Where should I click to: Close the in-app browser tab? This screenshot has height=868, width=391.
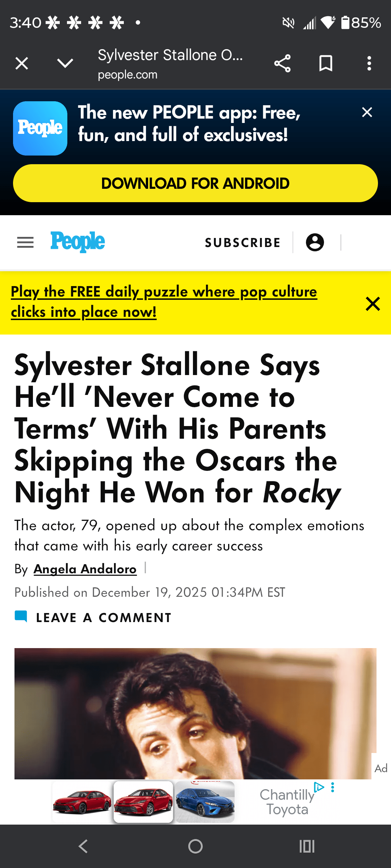point(22,64)
